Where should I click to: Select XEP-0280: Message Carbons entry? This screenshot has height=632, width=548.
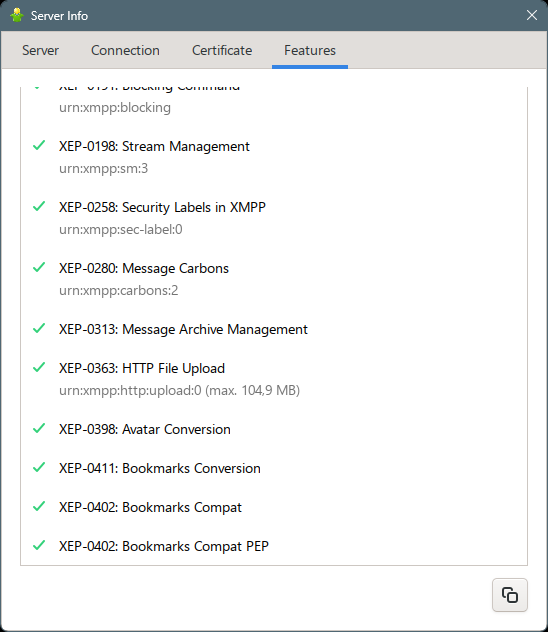144,268
